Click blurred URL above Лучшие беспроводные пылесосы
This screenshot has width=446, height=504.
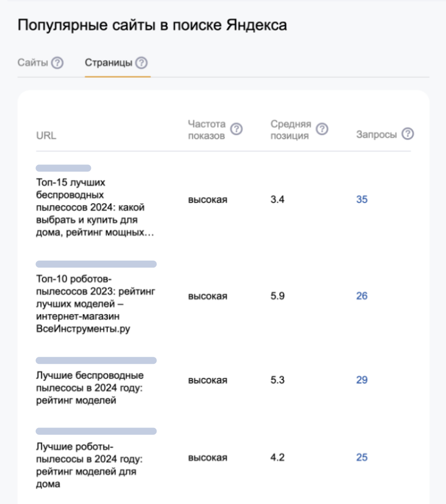click(96, 360)
